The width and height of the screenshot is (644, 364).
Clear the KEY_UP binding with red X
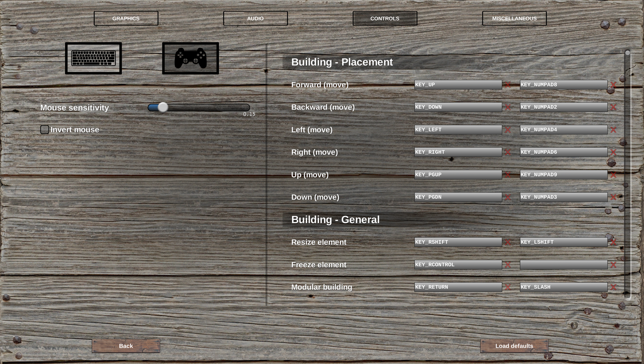(508, 85)
